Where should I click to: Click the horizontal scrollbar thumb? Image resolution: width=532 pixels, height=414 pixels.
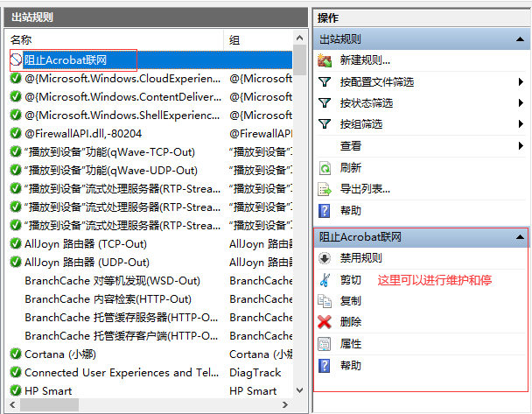(x=49, y=404)
